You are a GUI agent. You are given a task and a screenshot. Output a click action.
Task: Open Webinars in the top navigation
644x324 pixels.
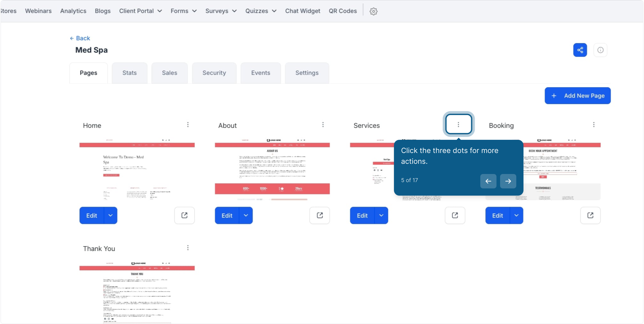click(38, 11)
